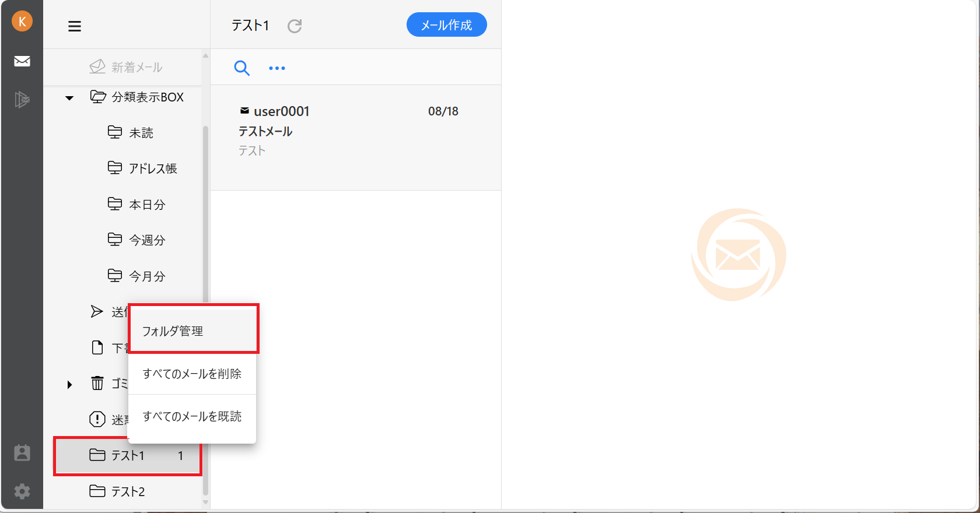980x513 pixels.
Task: Click the scroll-down arrow of folder tree
Action: tap(205, 503)
